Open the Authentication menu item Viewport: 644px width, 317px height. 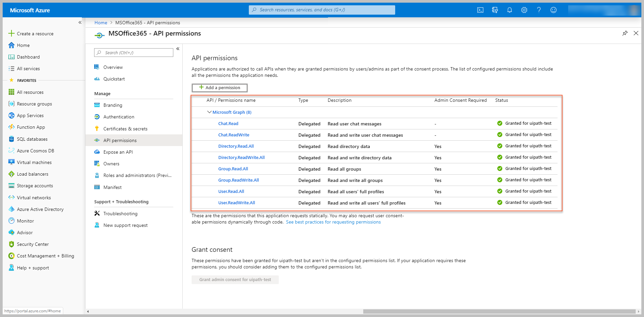[119, 117]
